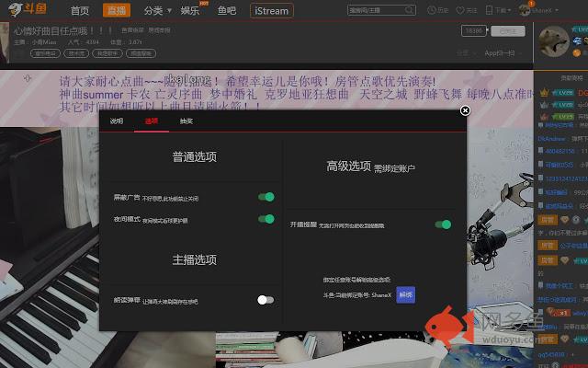Go to 鱼吧 in the top navigation
This screenshot has width=588, height=368.
click(227, 10)
